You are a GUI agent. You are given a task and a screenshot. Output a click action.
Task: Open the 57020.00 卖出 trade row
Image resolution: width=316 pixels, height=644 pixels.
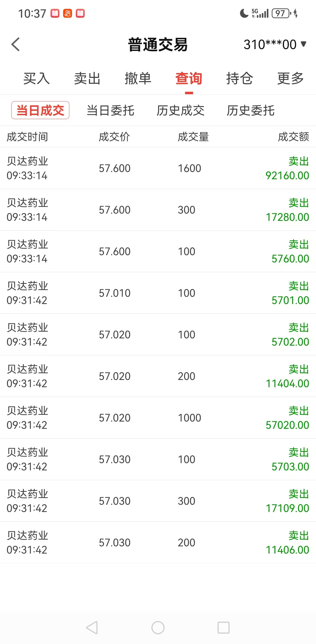[158, 418]
